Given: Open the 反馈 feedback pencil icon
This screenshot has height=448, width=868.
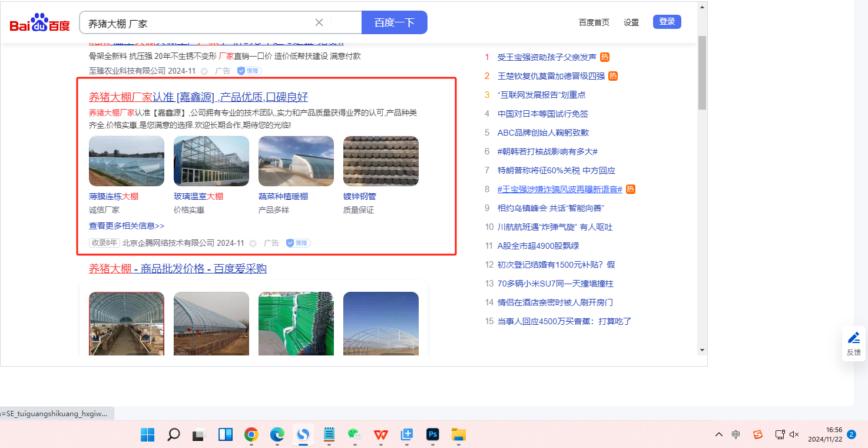Looking at the screenshot, I should pyautogui.click(x=853, y=338).
